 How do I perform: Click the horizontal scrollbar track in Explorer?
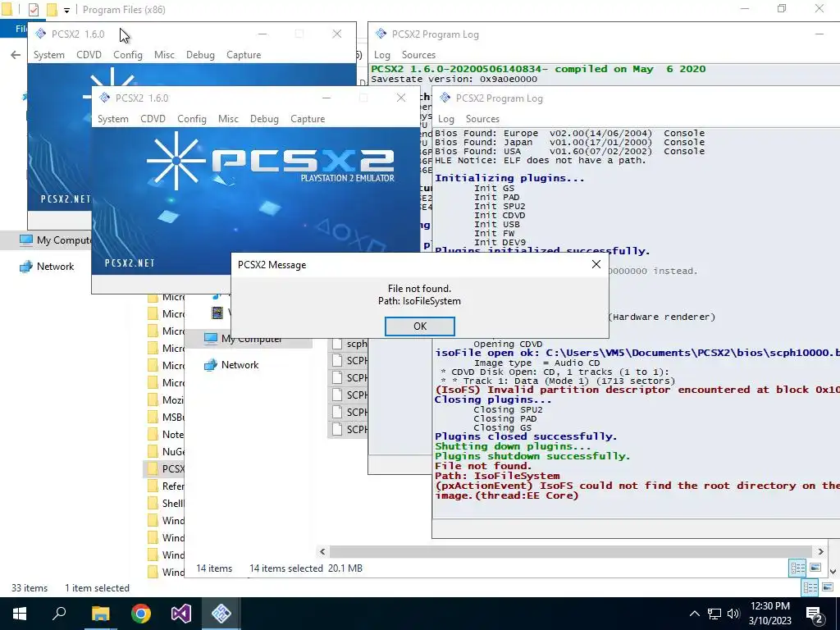[571, 551]
